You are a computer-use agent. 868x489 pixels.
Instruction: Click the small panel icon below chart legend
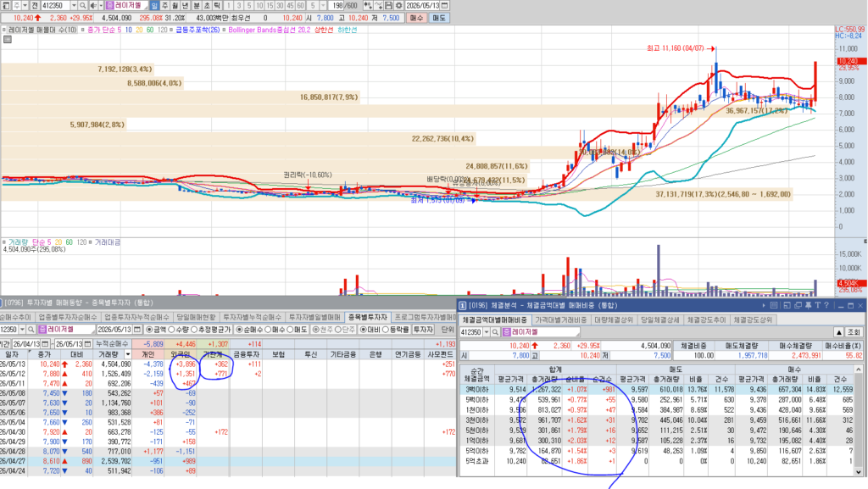click(7, 39)
